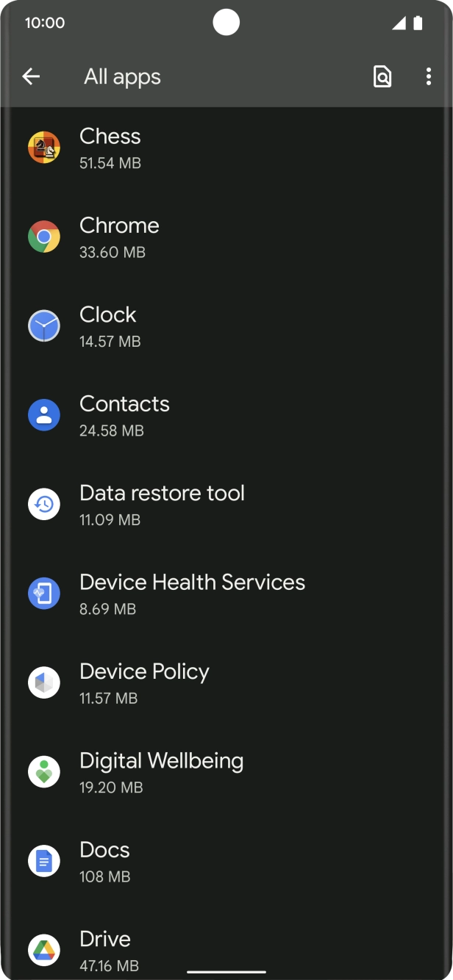Tap the All apps title
The height and width of the screenshot is (980, 453).
(x=122, y=76)
